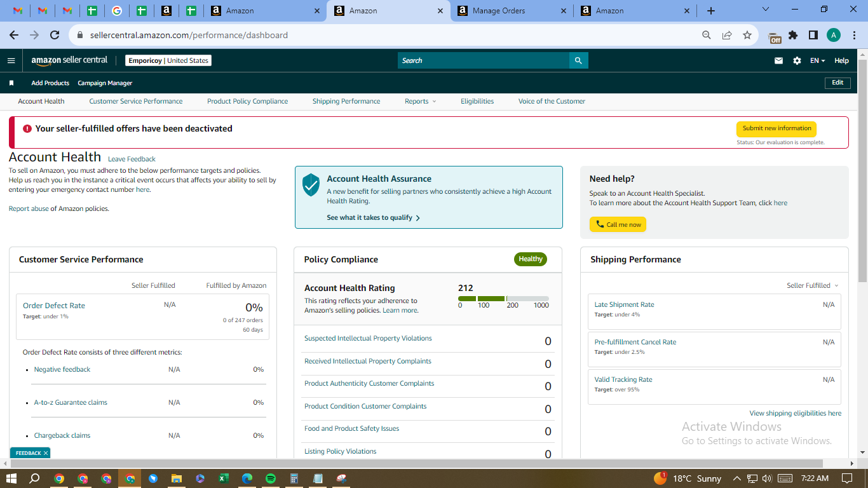Screen dimensions: 868x488
Task: Switch to the Manage Orders browser tab
Action: [x=511, y=11]
